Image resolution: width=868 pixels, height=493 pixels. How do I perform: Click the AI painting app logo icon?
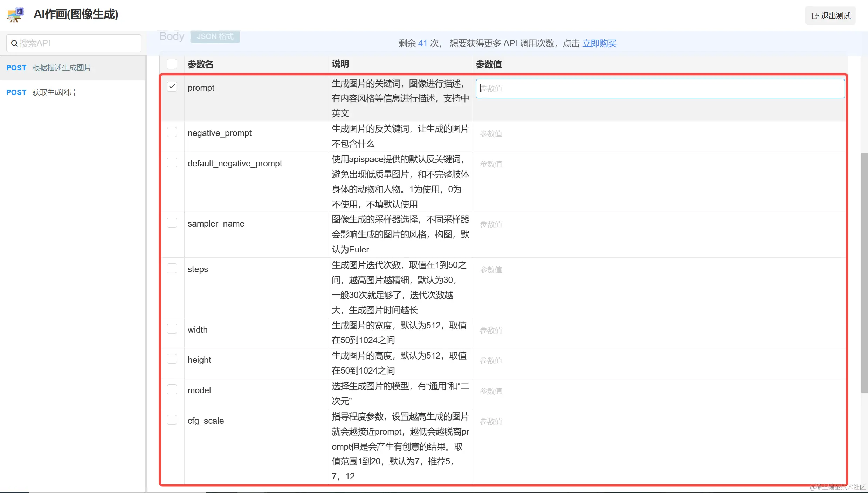(x=15, y=14)
